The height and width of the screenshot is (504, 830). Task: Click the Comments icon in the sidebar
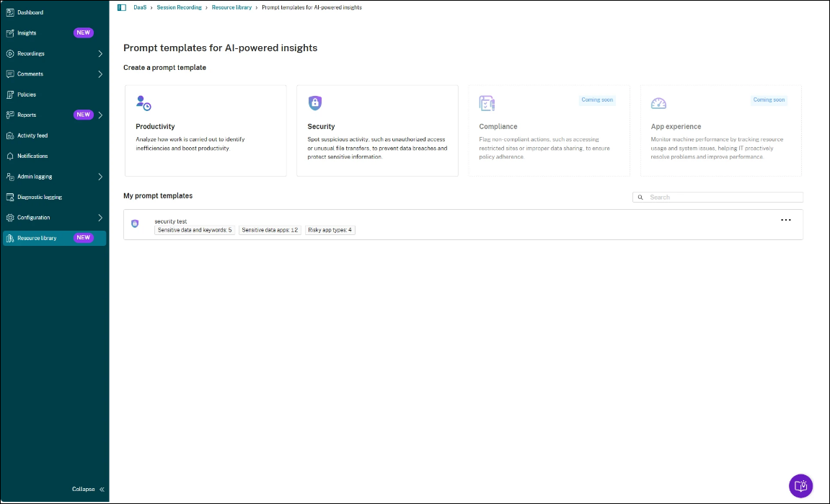[x=9, y=74]
